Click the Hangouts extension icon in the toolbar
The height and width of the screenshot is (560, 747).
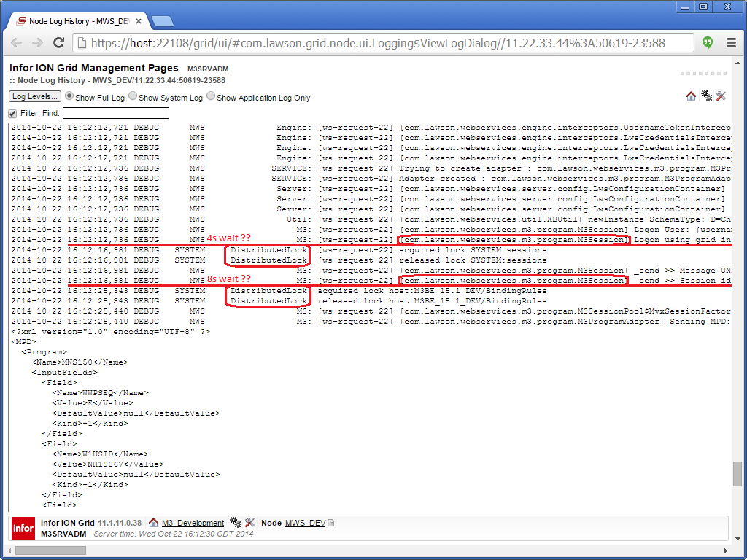tap(707, 43)
